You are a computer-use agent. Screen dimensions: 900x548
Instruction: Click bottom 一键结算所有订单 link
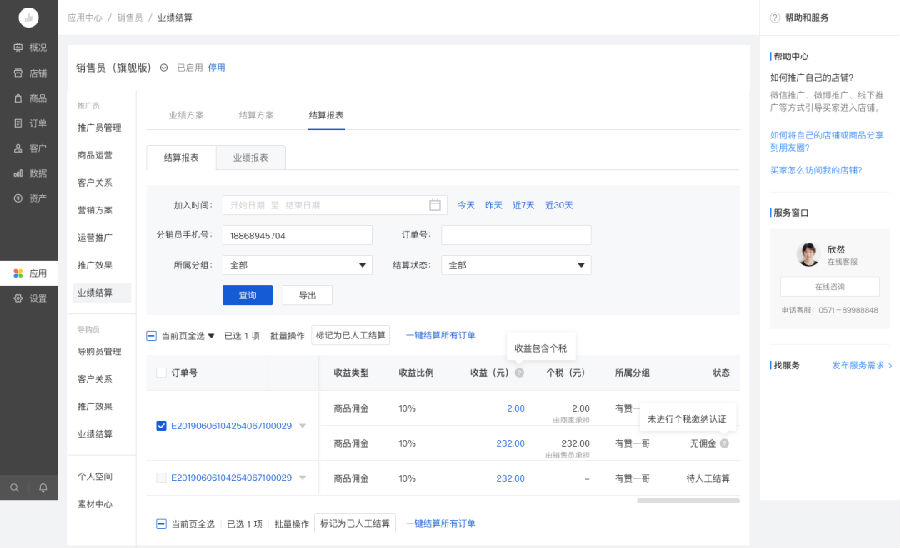coord(441,523)
